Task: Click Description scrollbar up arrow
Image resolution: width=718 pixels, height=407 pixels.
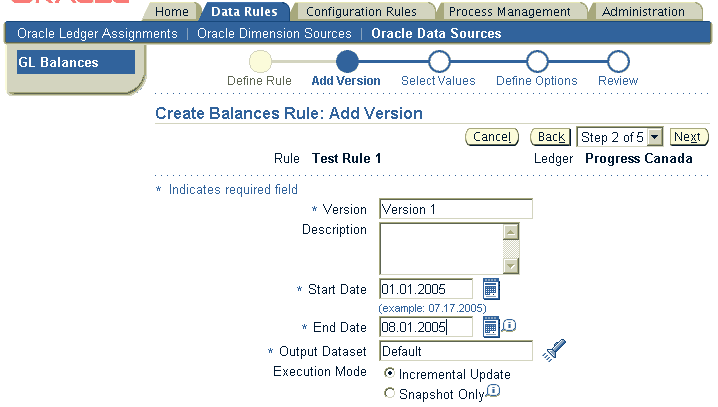Action: tap(511, 232)
